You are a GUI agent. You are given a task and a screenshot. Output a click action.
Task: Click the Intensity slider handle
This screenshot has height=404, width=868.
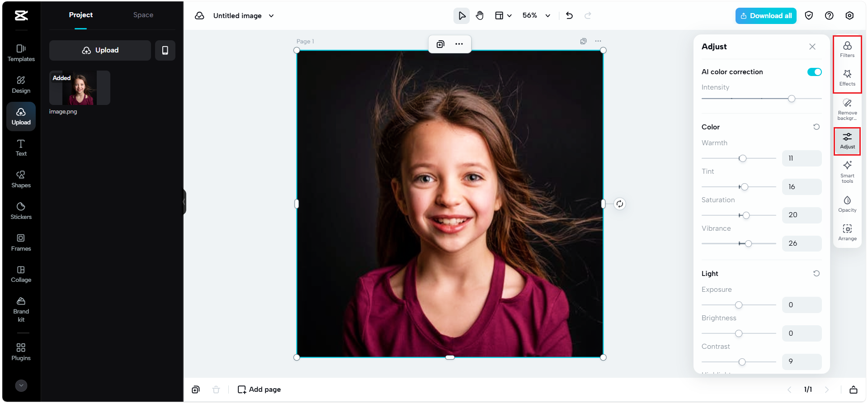792,99
